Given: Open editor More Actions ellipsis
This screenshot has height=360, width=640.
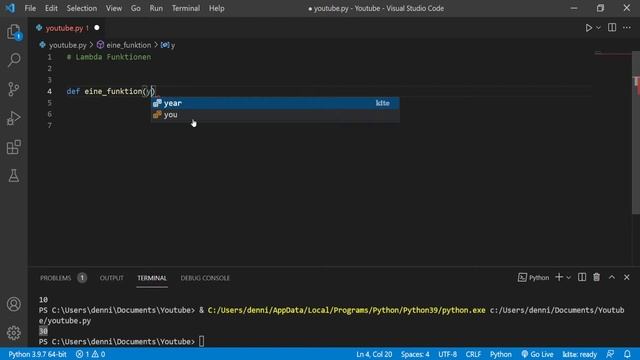Looking at the screenshot, I should pos(627,27).
